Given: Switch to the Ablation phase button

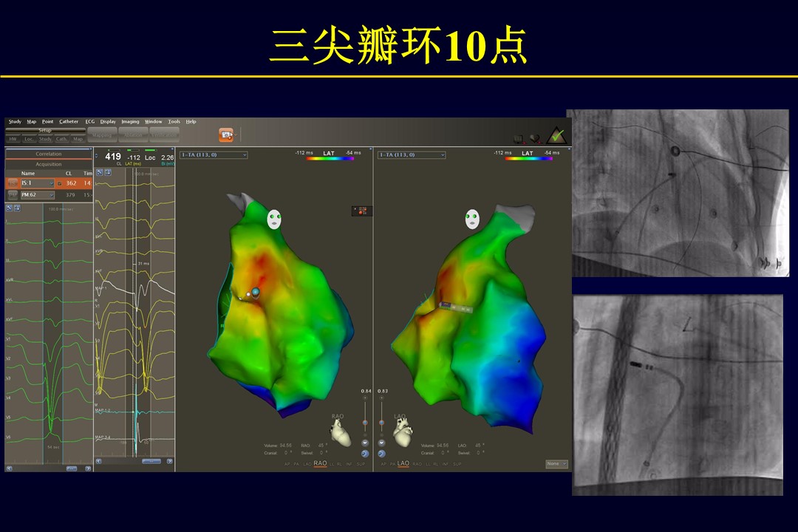Looking at the screenshot, I should [x=133, y=135].
